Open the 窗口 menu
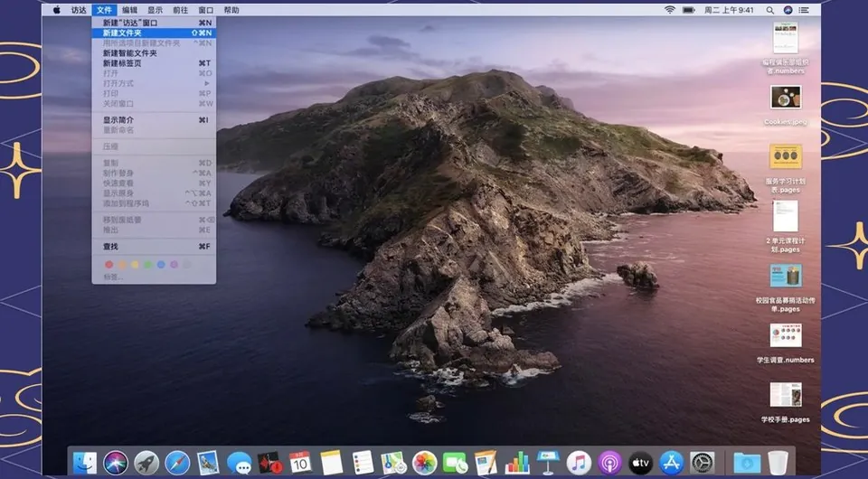The width and height of the screenshot is (868, 479). 206,10
